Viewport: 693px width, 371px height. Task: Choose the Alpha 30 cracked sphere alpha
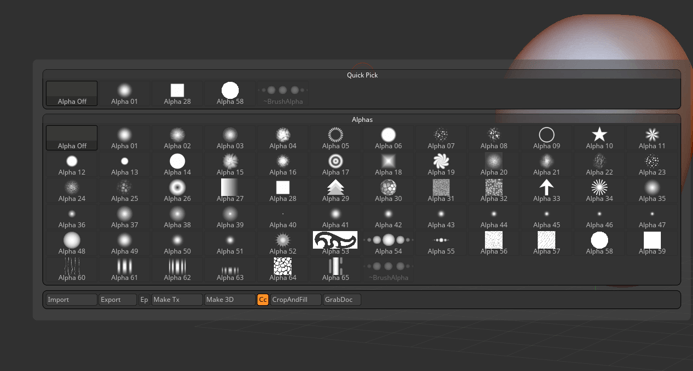pyautogui.click(x=388, y=191)
